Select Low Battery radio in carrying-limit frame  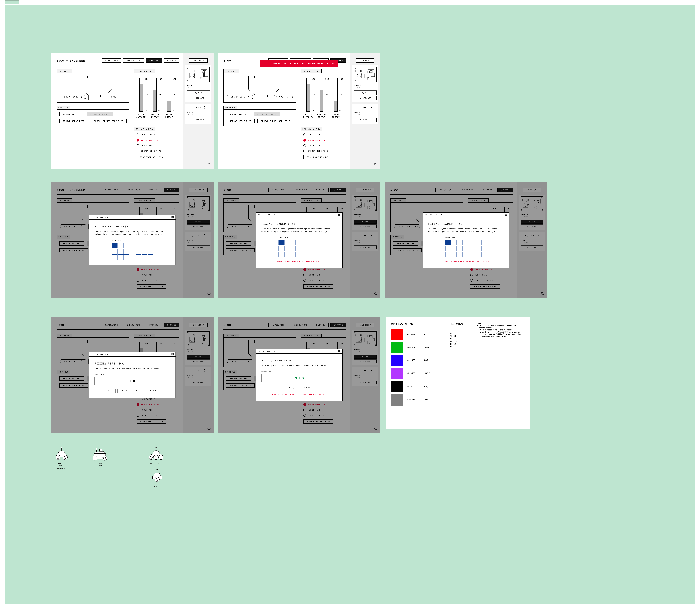click(x=305, y=135)
